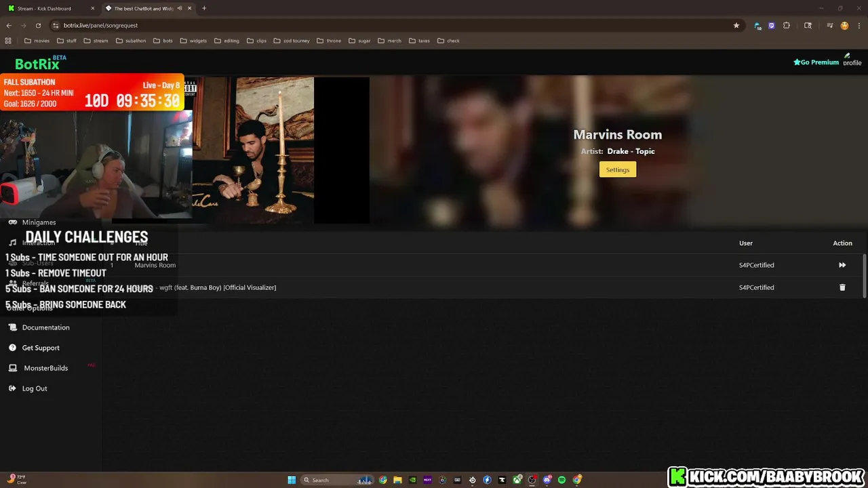Open the Twitch-style purple extension icon
868x488 pixels.
(x=772, y=25)
